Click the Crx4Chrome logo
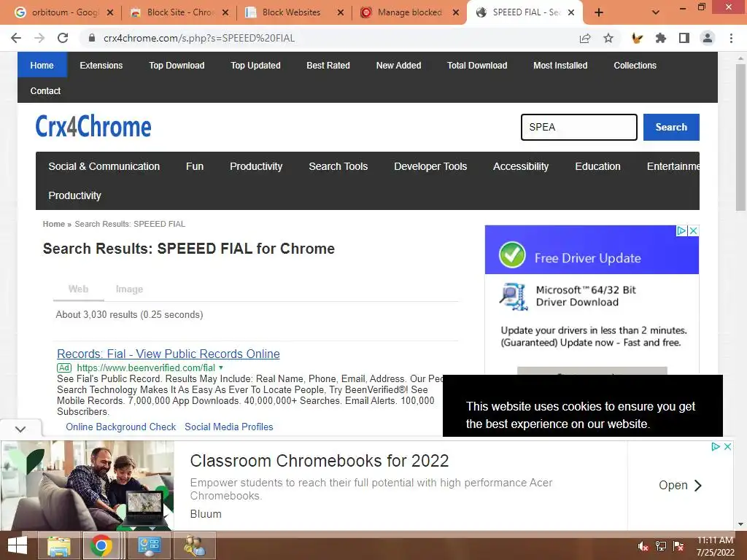The image size is (747, 560). 93,126
